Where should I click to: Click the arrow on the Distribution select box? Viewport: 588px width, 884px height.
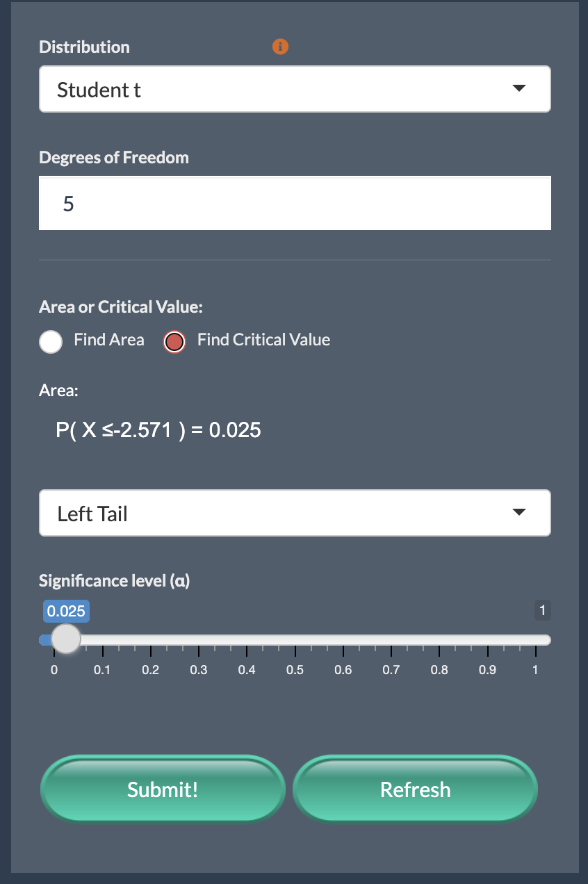click(x=518, y=89)
